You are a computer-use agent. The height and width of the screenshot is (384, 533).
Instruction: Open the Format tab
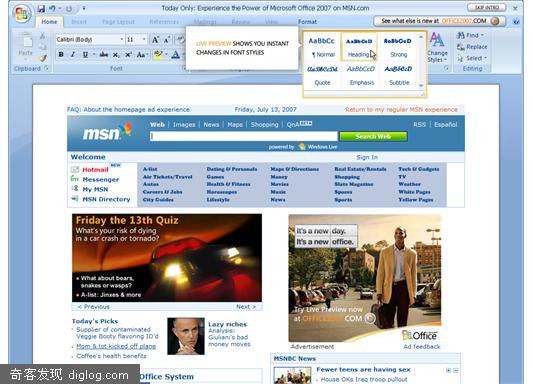[307, 22]
